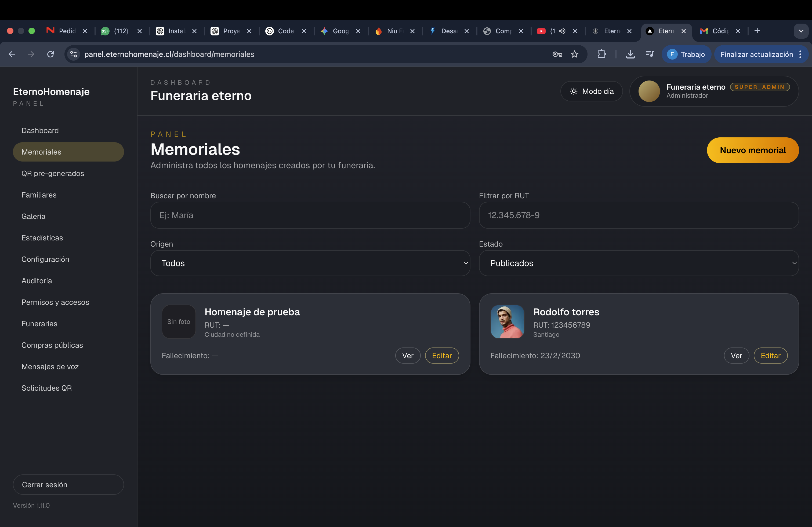Open Chrome downloads icon

pos(630,54)
